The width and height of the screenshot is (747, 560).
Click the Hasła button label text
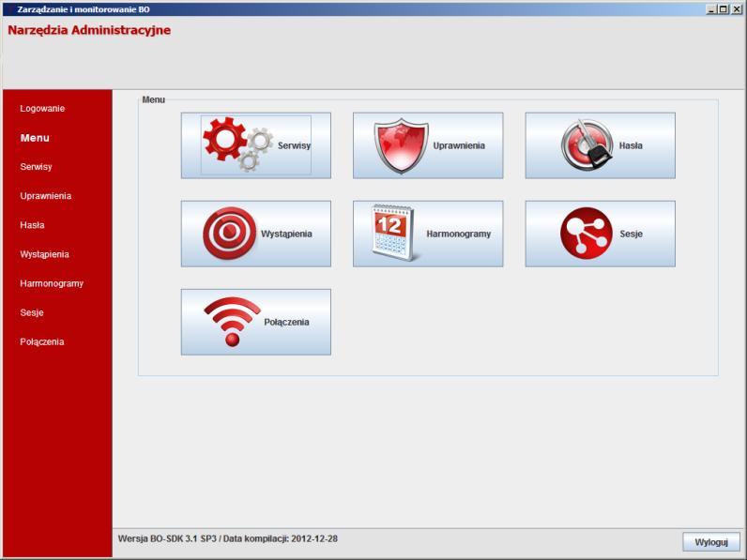[631, 145]
